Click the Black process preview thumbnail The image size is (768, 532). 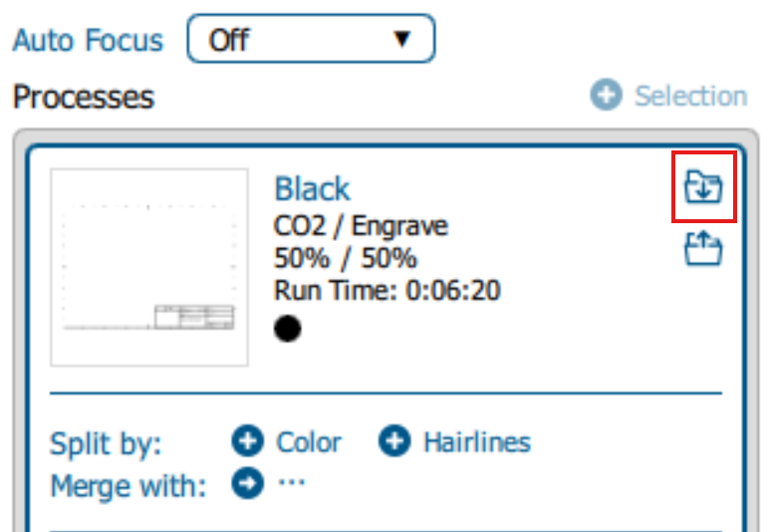click(x=148, y=267)
